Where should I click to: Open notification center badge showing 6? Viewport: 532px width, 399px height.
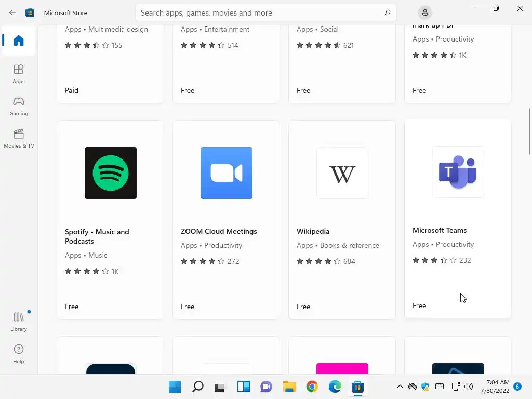[x=517, y=387]
